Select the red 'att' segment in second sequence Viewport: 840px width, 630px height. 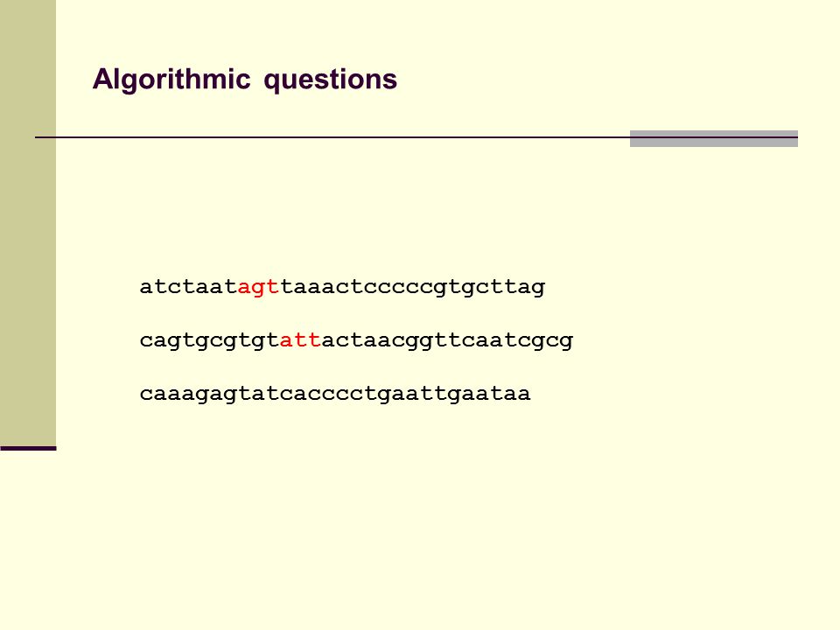tap(300, 340)
